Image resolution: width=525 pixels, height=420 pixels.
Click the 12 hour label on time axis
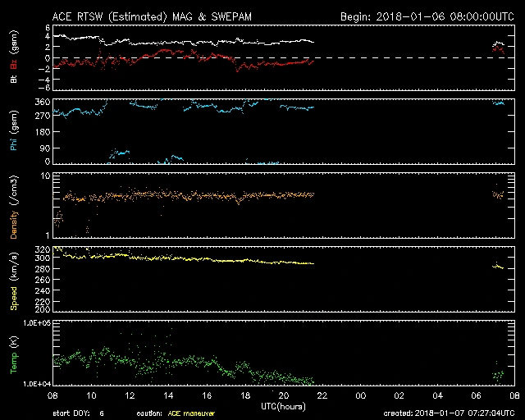click(x=130, y=395)
